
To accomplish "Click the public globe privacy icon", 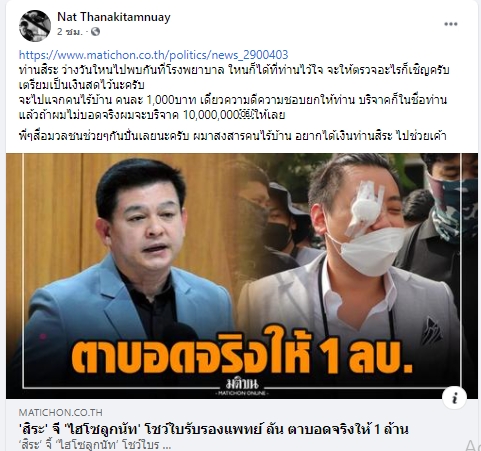I will (95, 32).
